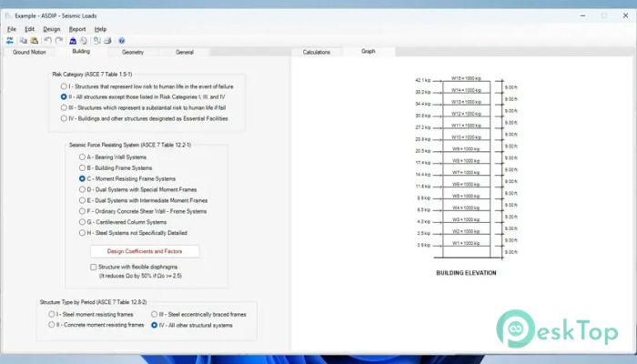Screen dimensions: 637x364
Task: Click the leftmost toolbar icon
Action: [10, 41]
